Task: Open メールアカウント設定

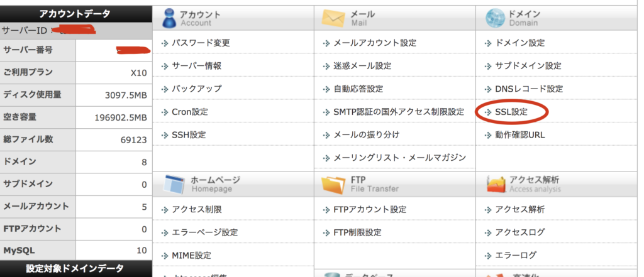Action: (374, 43)
